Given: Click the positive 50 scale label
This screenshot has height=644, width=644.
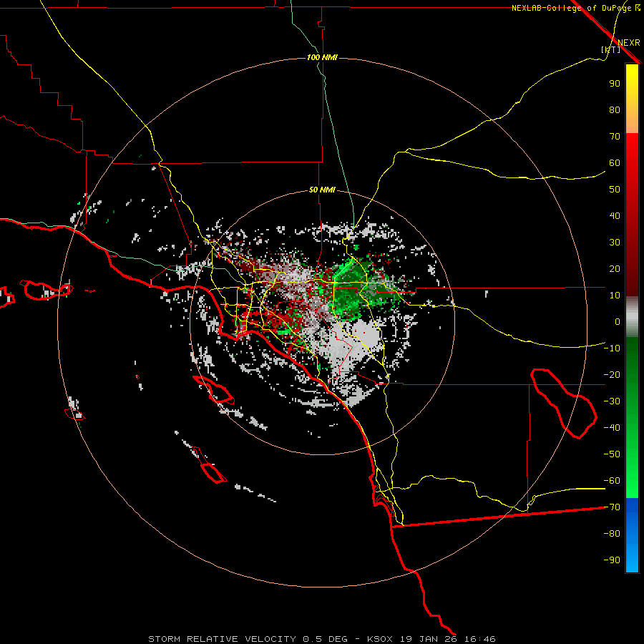Looking at the screenshot, I should 615,190.
